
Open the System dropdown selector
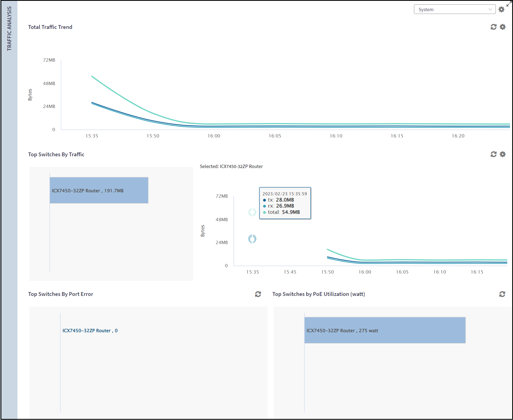(454, 9)
